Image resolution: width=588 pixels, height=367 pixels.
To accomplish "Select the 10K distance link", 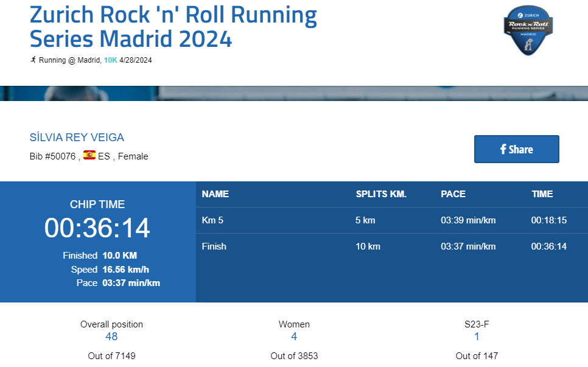I will pyautogui.click(x=111, y=60).
